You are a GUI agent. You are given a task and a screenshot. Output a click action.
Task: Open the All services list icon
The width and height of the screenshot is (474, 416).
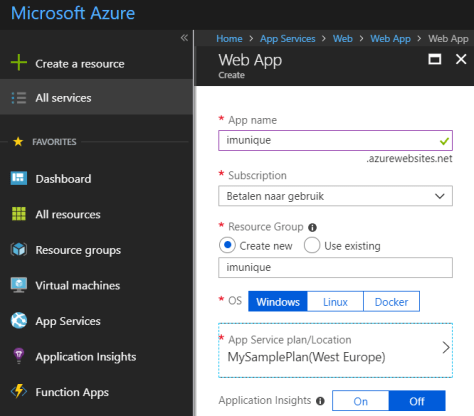(x=19, y=98)
